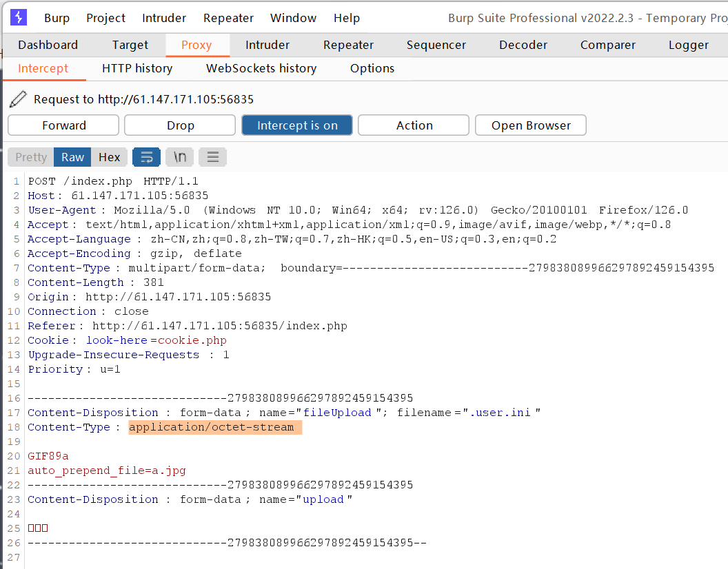The image size is (728, 569).
Task: Open the Repeater menu in menu bar
Action: click(228, 18)
